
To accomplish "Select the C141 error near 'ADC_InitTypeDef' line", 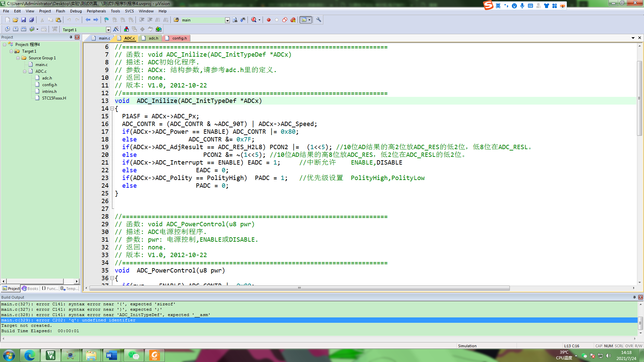I will click(106, 315).
